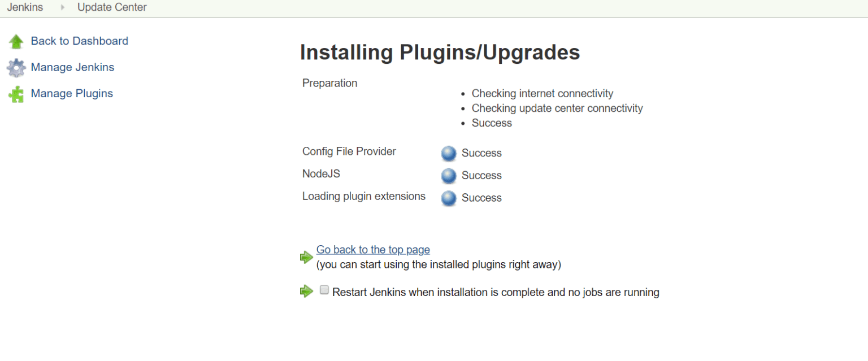Click the Restart Jenkins checkbox label text
The width and height of the screenshot is (868, 361).
pyautogui.click(x=496, y=293)
